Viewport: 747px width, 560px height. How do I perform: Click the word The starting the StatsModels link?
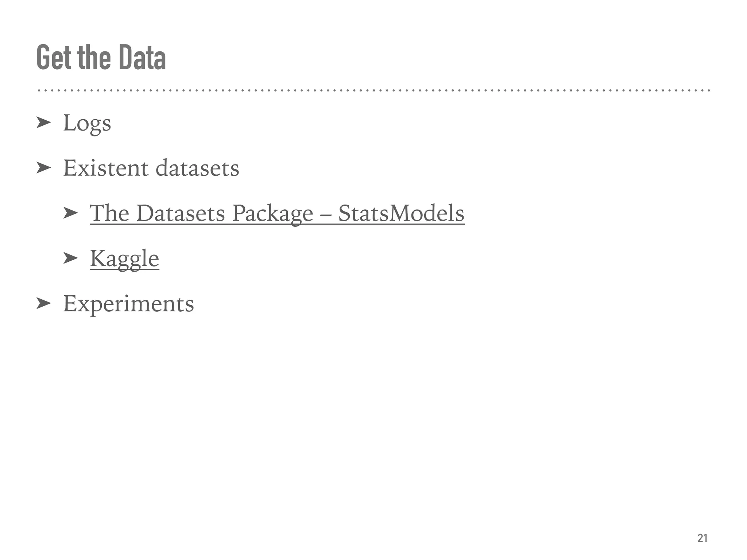[109, 213]
